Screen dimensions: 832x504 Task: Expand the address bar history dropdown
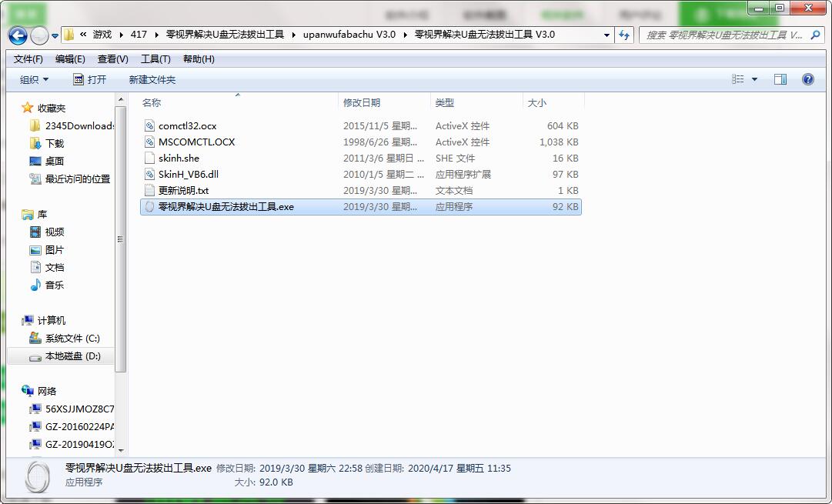606,35
